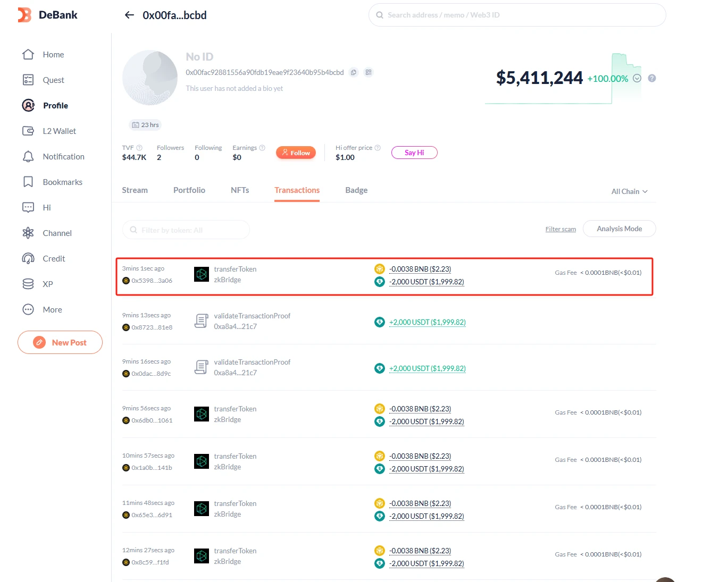Expand the portfolio change percentage chevron
Image resolution: width=728 pixels, height=582 pixels.
637,78
